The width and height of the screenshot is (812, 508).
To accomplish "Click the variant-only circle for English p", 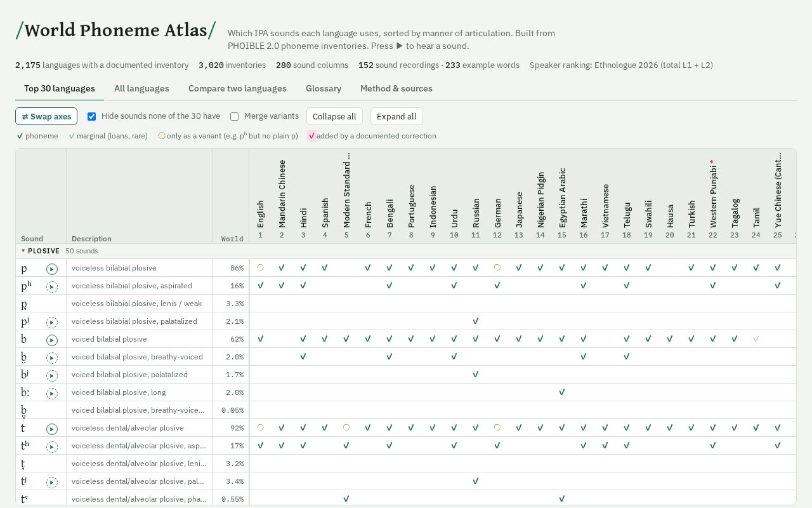I will tap(260, 268).
